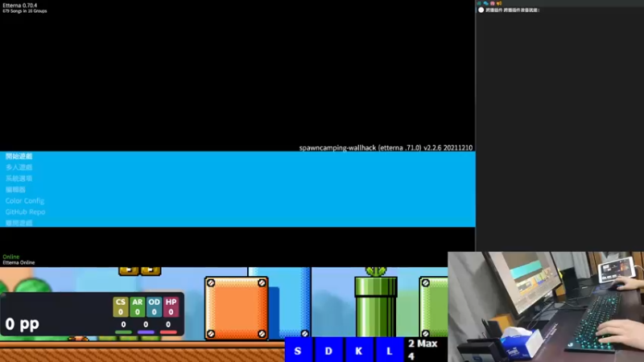Choose 離開遊戲 exit game entry
This screenshot has height=362, width=644.
point(19,223)
